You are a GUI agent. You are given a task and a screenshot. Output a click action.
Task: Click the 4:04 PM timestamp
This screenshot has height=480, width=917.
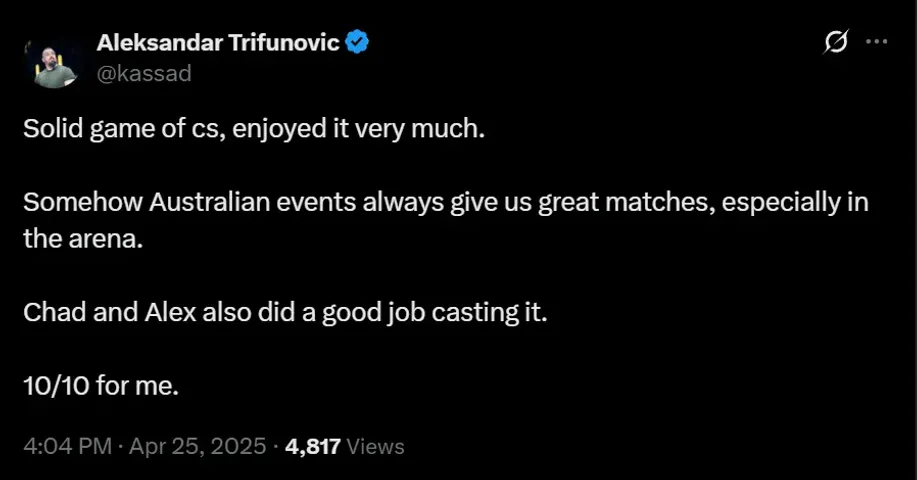click(x=67, y=447)
